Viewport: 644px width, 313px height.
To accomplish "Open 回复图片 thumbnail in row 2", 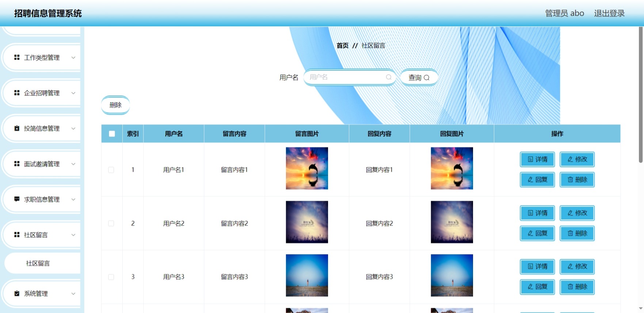I will [x=452, y=222].
